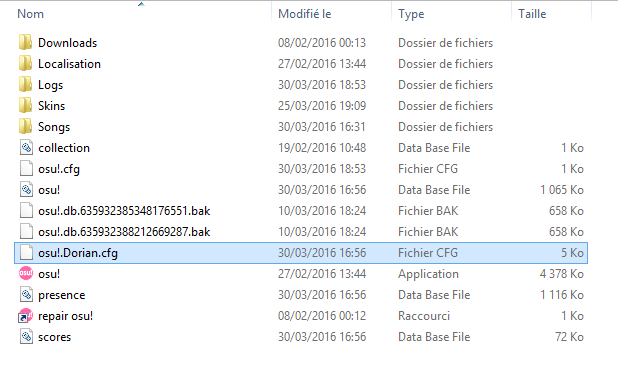The width and height of the screenshot is (618, 365).
Task: Click the pink osu! application icon
Action: tap(26, 273)
